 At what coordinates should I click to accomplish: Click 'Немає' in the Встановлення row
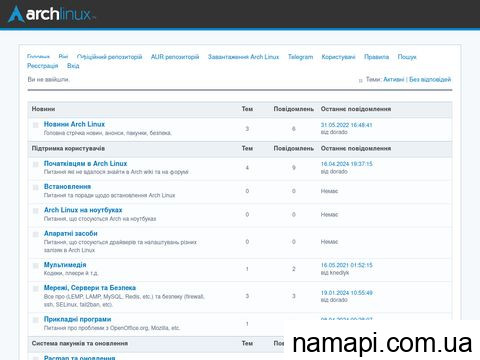coord(329,191)
